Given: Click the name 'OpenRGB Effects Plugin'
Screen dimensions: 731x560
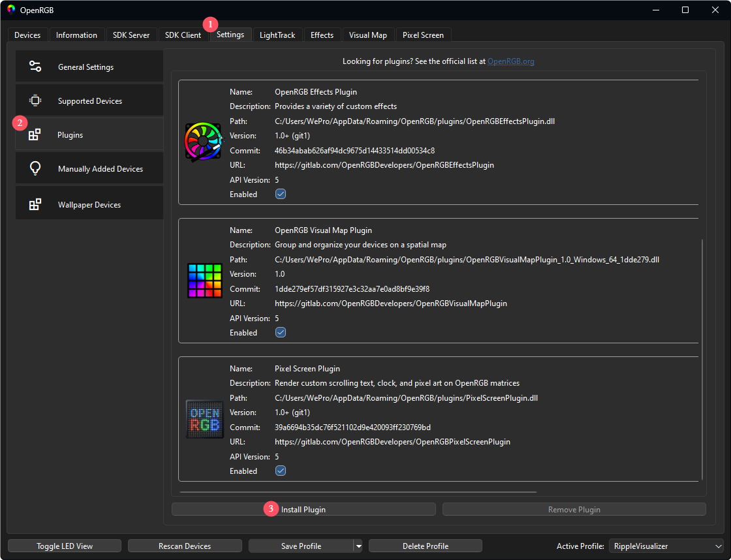Looking at the screenshot, I should click(x=316, y=92).
